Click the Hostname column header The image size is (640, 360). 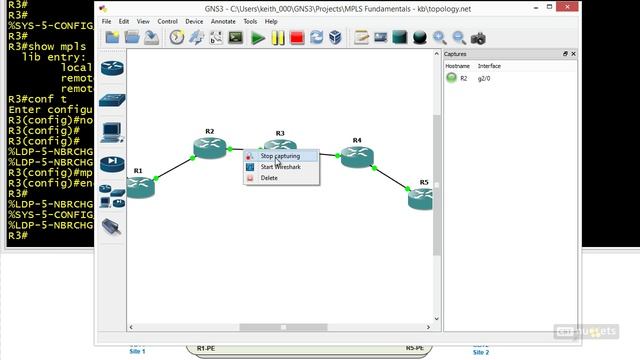point(457,66)
